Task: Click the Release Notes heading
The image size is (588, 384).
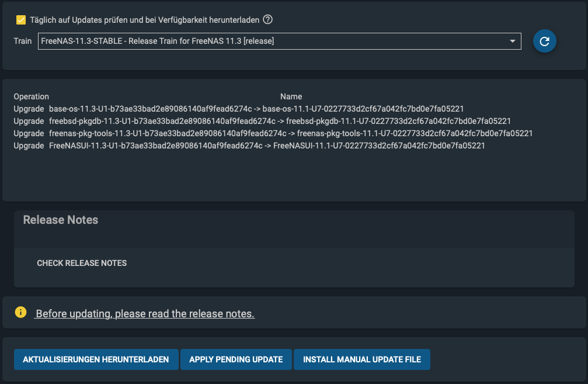Action: click(60, 220)
